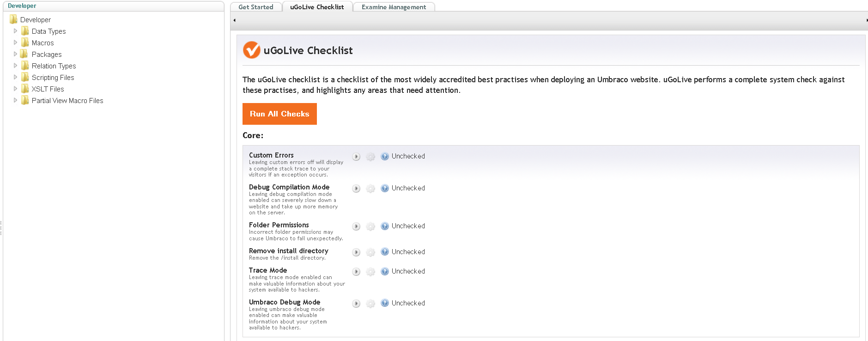Open the Macros tree item

(x=43, y=43)
